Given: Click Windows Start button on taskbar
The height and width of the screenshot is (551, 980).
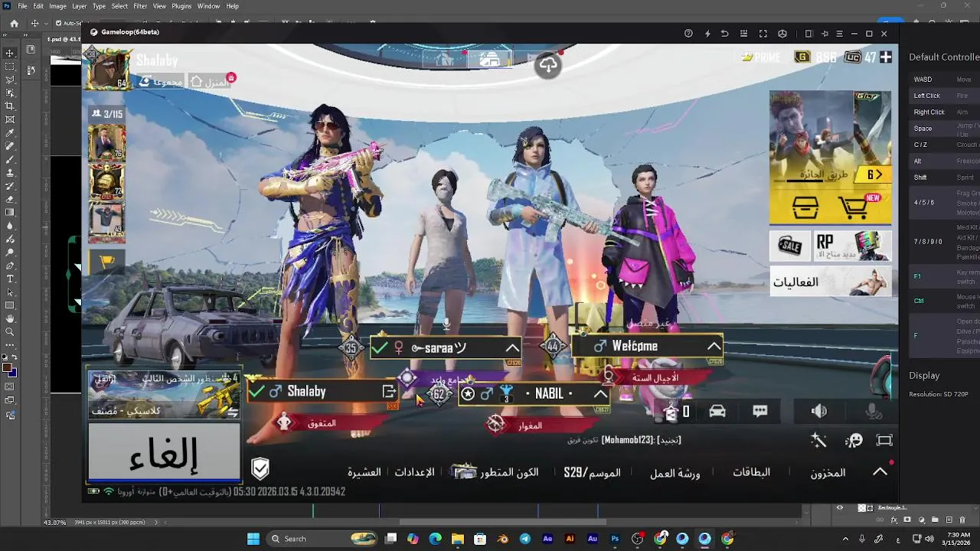Looking at the screenshot, I should (x=253, y=539).
